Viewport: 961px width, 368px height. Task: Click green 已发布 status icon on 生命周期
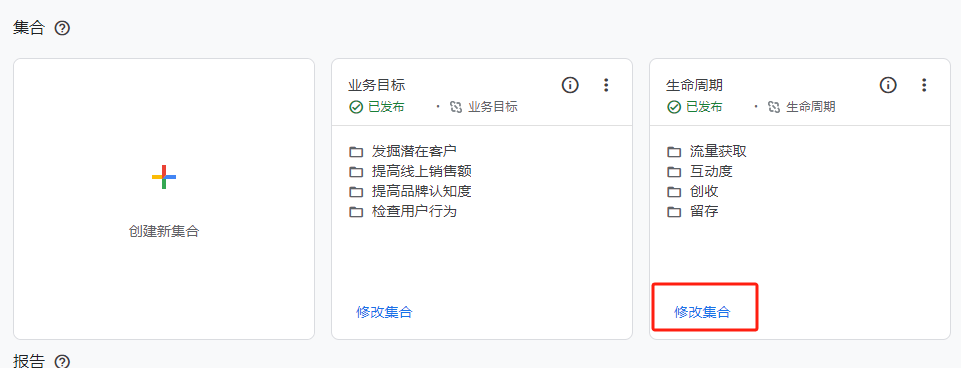674,107
